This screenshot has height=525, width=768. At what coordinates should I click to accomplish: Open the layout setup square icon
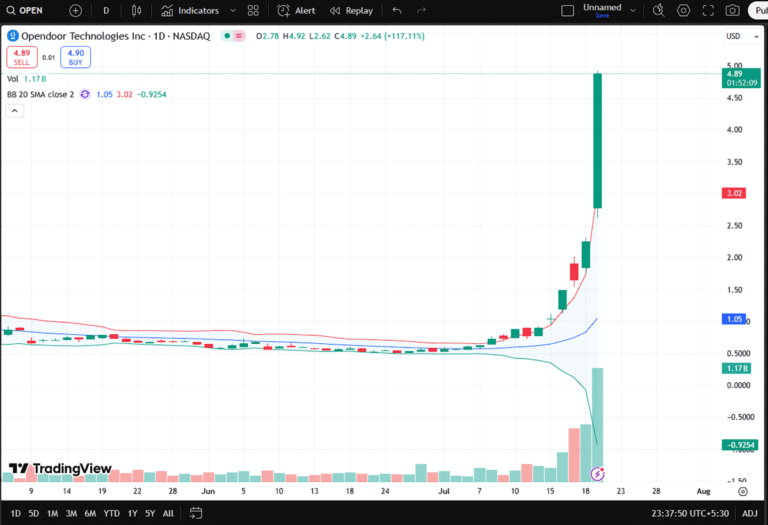pos(567,10)
